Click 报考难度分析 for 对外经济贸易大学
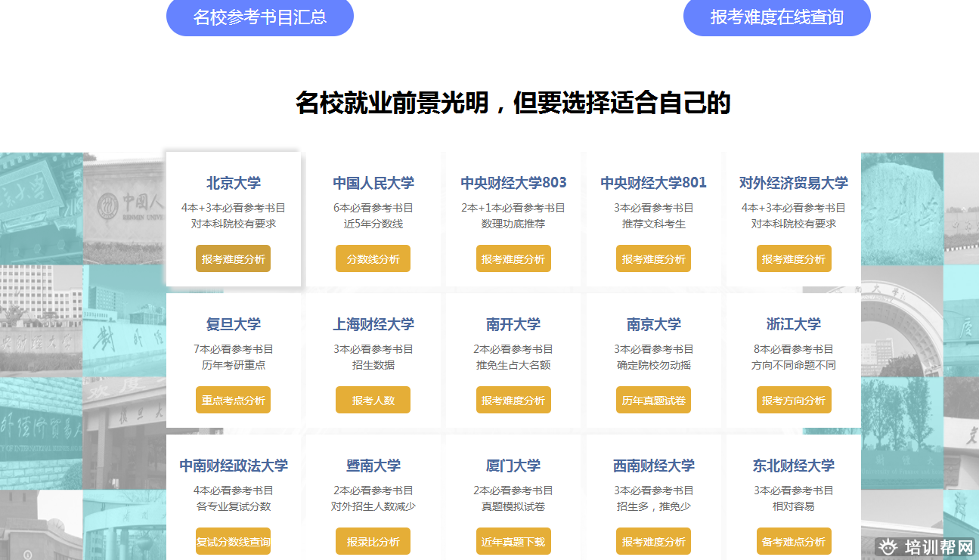 coord(794,258)
